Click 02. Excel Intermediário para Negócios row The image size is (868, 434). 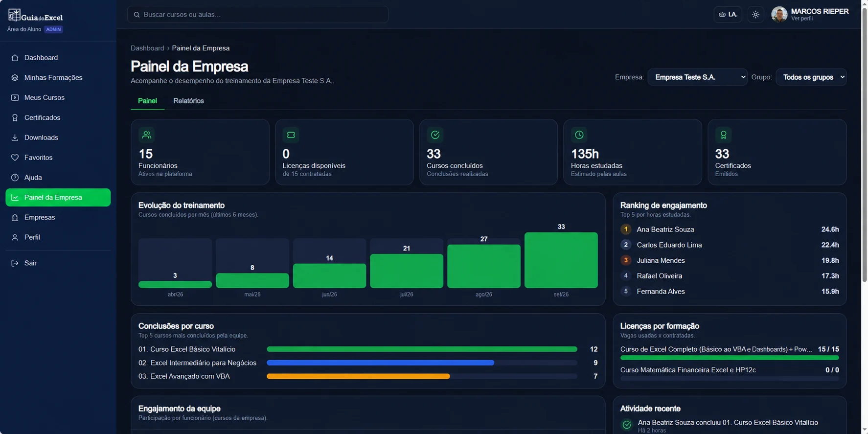[368, 363]
